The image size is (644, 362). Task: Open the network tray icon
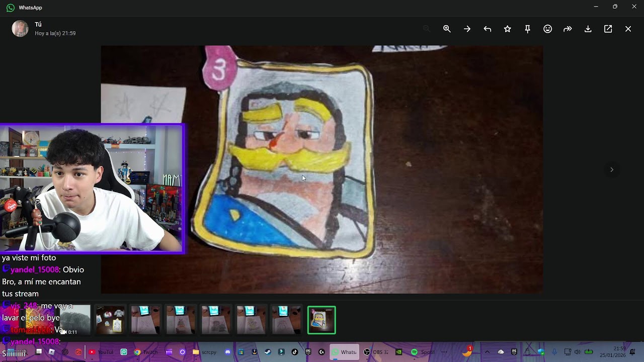tap(568, 352)
